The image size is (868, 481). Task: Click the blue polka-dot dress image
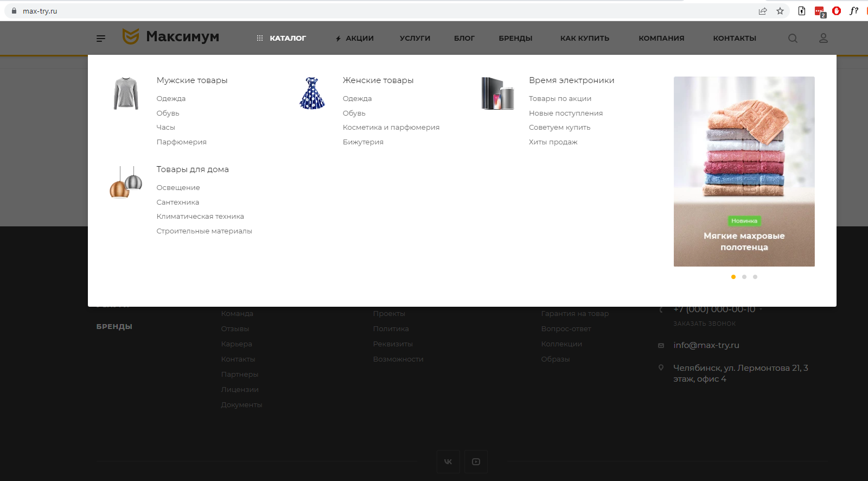tap(312, 93)
